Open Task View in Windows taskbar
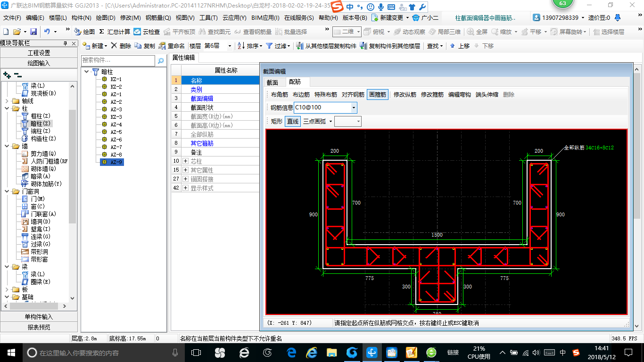Screen dimensions: 644x362 tap(196, 352)
